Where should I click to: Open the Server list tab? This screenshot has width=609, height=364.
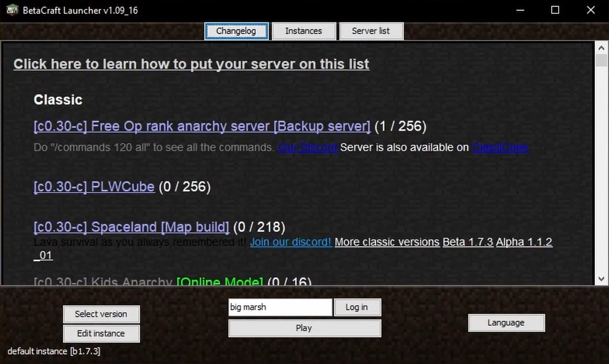point(371,31)
